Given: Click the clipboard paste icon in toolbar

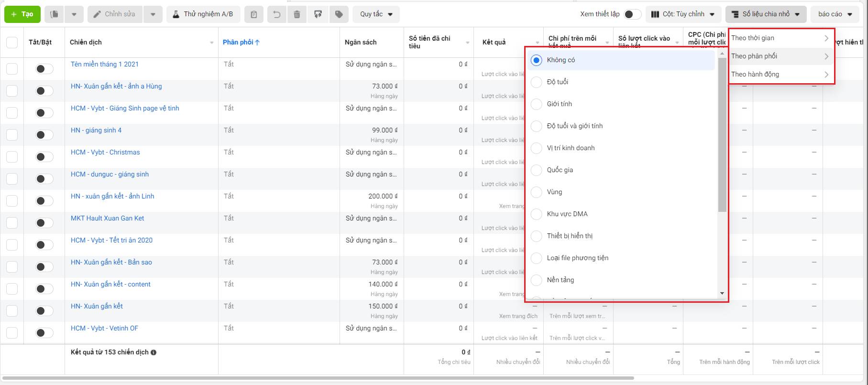Looking at the screenshot, I should click(254, 14).
